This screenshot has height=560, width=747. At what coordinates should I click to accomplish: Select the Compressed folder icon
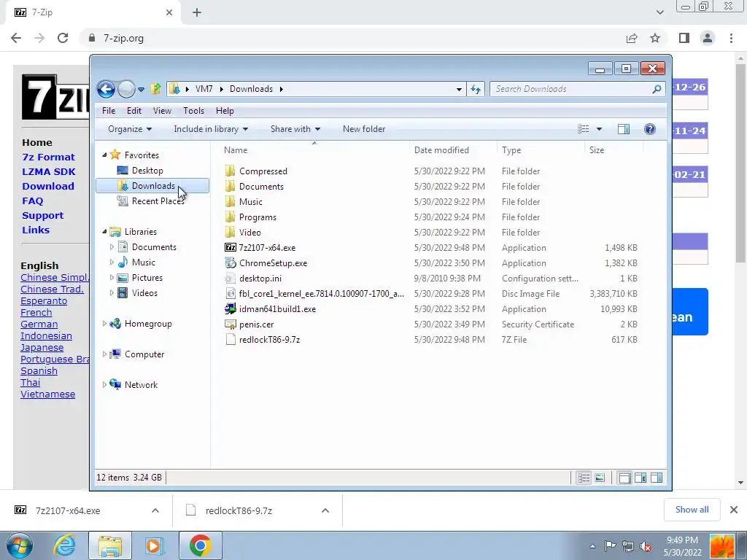(x=230, y=171)
